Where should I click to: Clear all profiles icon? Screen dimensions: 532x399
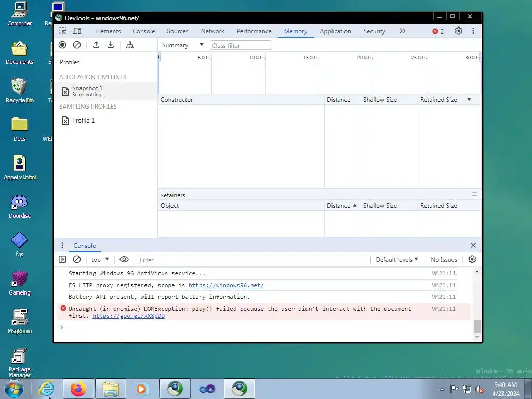tap(77, 45)
